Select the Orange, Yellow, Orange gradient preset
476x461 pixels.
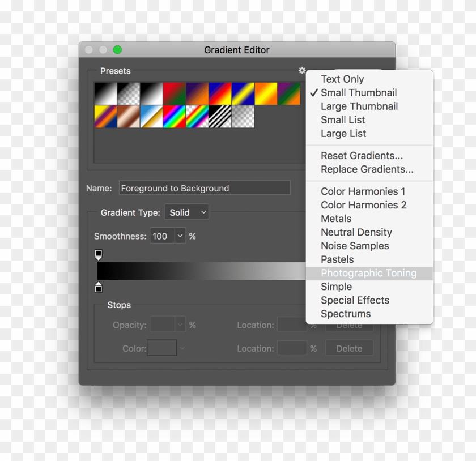point(266,93)
